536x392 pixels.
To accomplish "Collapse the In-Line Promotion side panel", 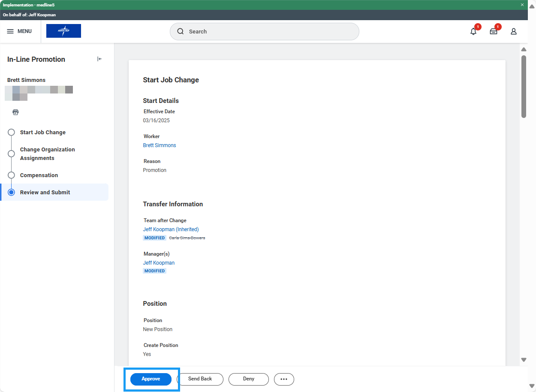I will pos(99,59).
